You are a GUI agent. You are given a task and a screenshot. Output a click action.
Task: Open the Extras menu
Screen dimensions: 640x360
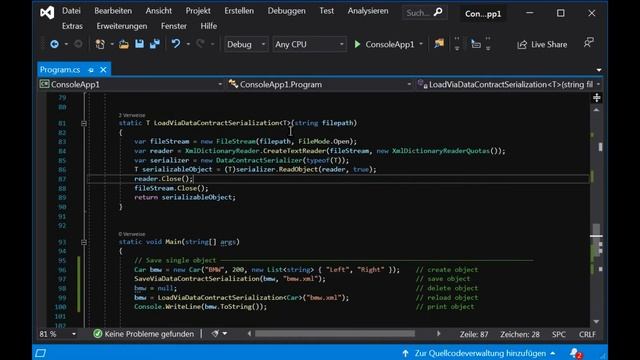click(x=72, y=26)
